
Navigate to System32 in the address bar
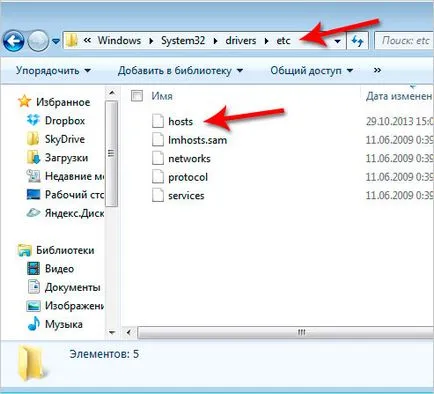(x=183, y=41)
